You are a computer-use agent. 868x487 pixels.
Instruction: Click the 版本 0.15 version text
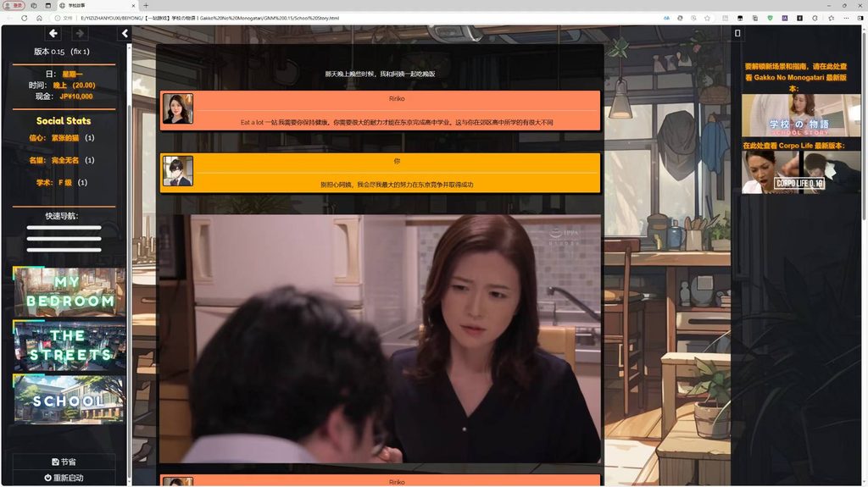pos(62,52)
